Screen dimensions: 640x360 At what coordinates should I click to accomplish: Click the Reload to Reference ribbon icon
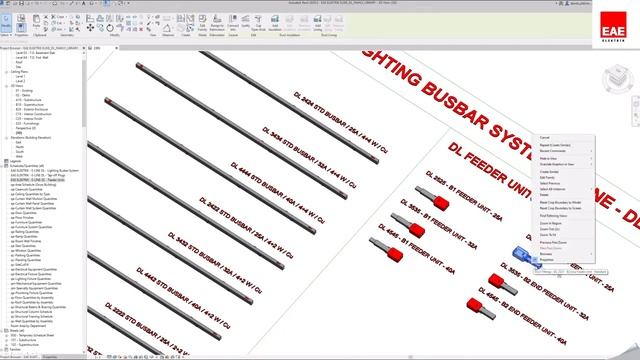pyautogui.click(x=217, y=23)
